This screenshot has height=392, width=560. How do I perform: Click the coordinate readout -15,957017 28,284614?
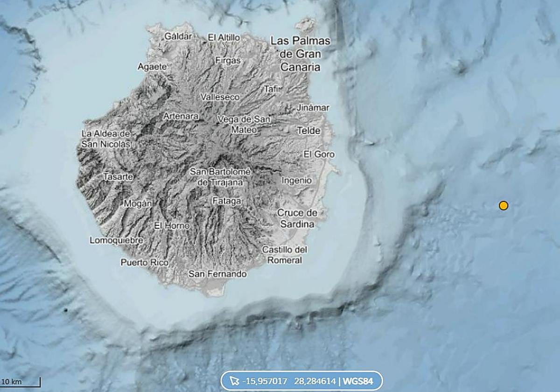coord(289,381)
